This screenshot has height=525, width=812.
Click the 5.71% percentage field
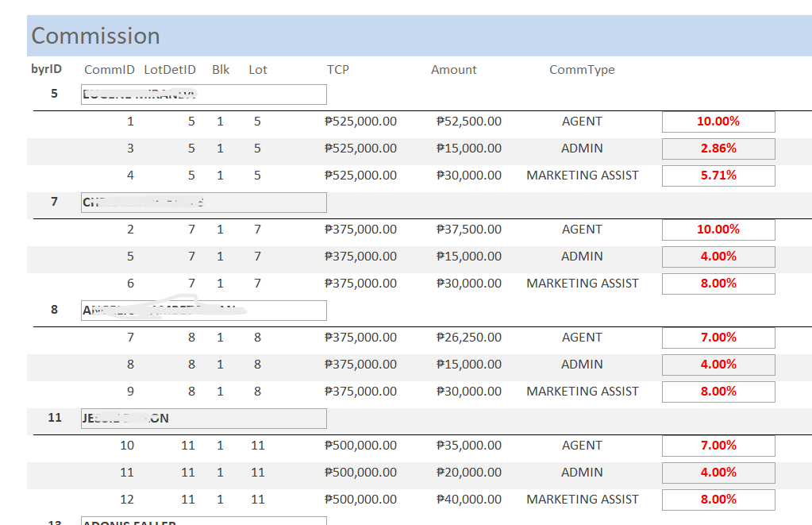pyautogui.click(x=718, y=176)
